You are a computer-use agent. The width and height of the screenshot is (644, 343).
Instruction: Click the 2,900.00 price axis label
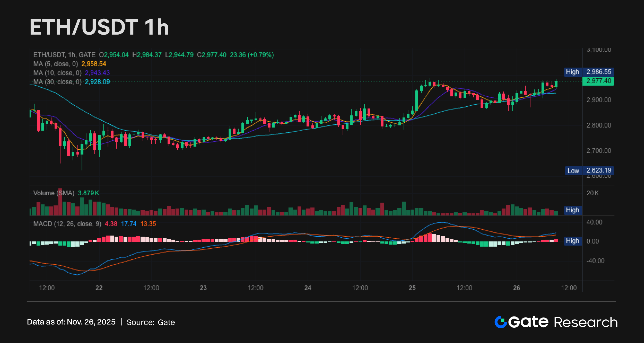[599, 100]
